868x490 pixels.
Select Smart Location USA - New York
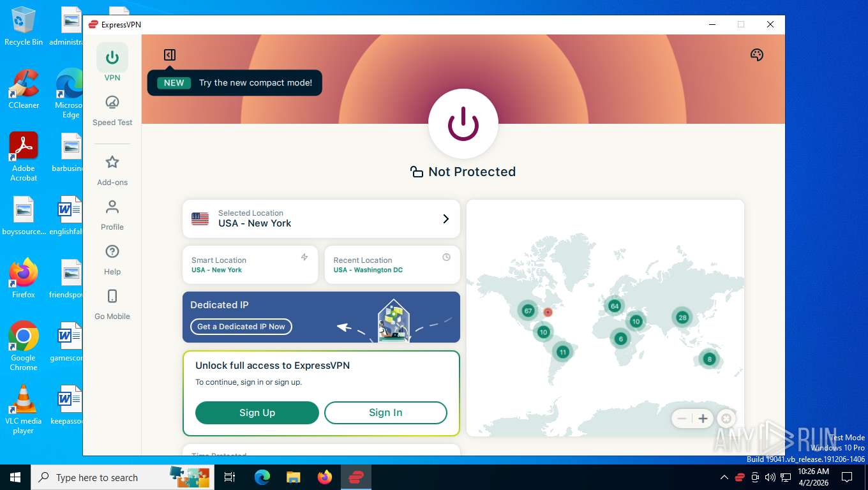250,265
